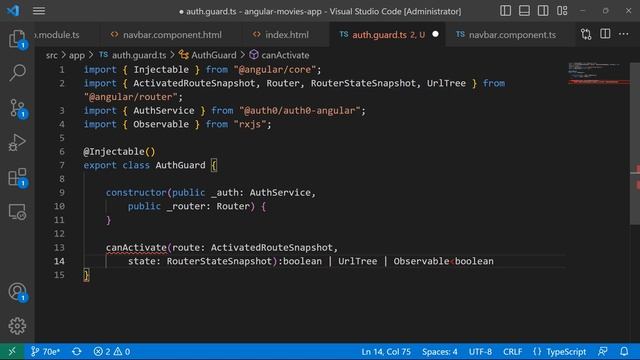The height and width of the screenshot is (360, 640).
Task: Open the Accounts icon in activity bar
Action: coord(17,292)
